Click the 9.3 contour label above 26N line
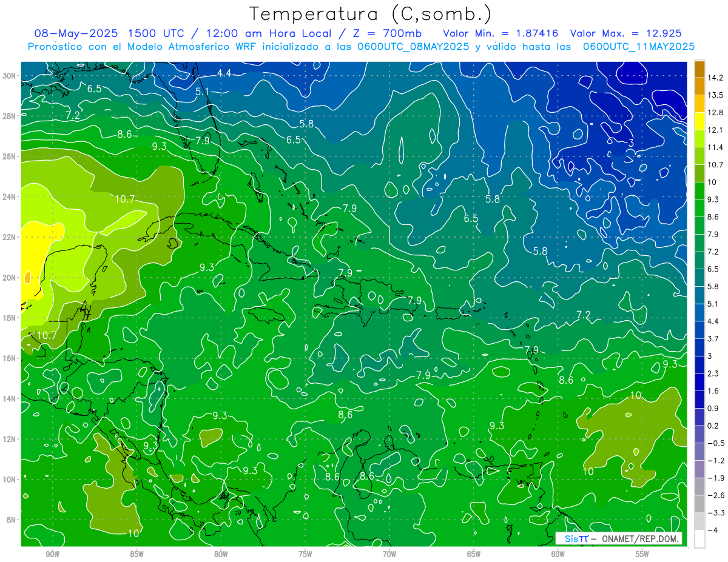 pos(160,146)
